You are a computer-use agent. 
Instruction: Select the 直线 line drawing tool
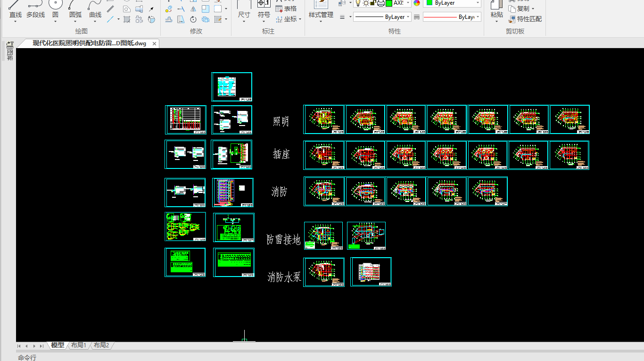[x=16, y=9]
